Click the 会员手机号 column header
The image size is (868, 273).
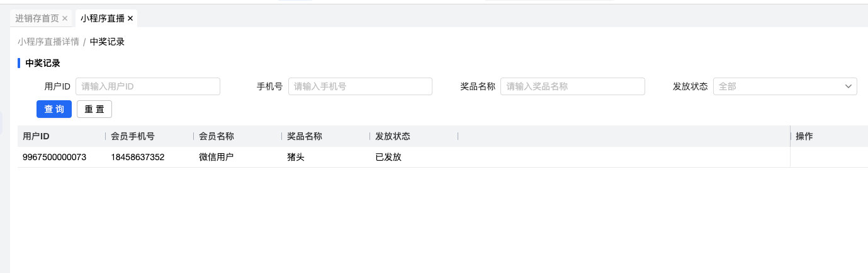coord(133,136)
